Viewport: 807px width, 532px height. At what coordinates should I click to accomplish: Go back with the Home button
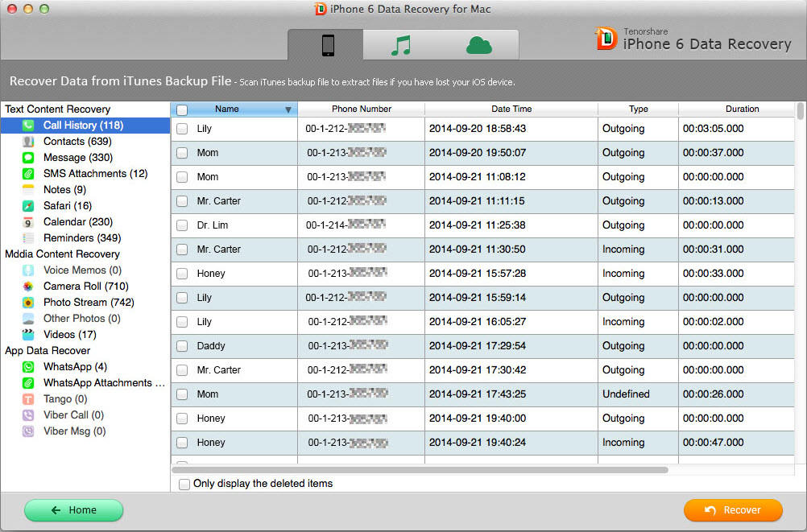73,510
